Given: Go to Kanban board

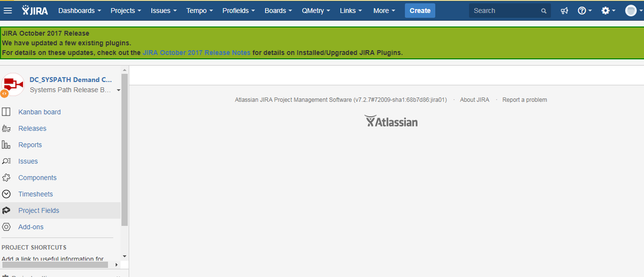Looking at the screenshot, I should click(x=39, y=112).
